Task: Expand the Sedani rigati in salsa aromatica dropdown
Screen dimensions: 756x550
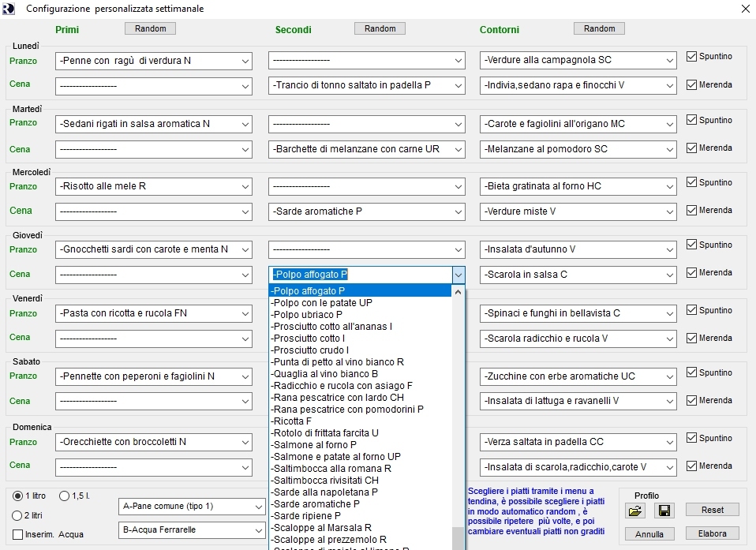Action: (245, 125)
